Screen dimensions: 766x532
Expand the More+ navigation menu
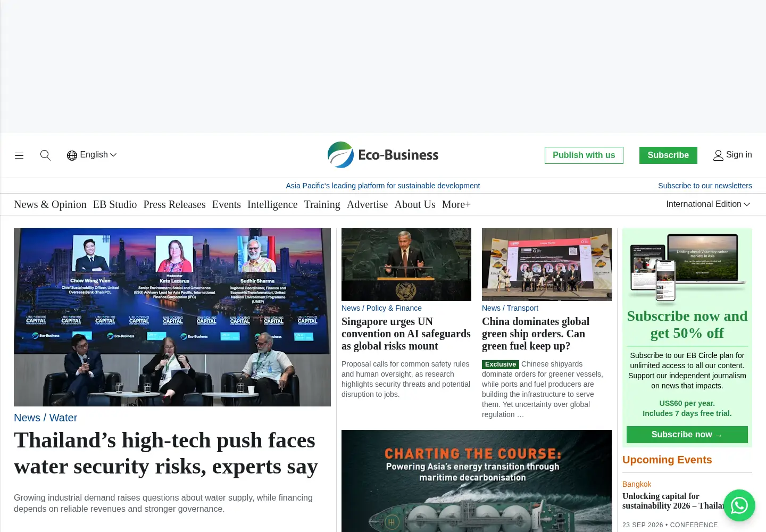[x=456, y=204]
